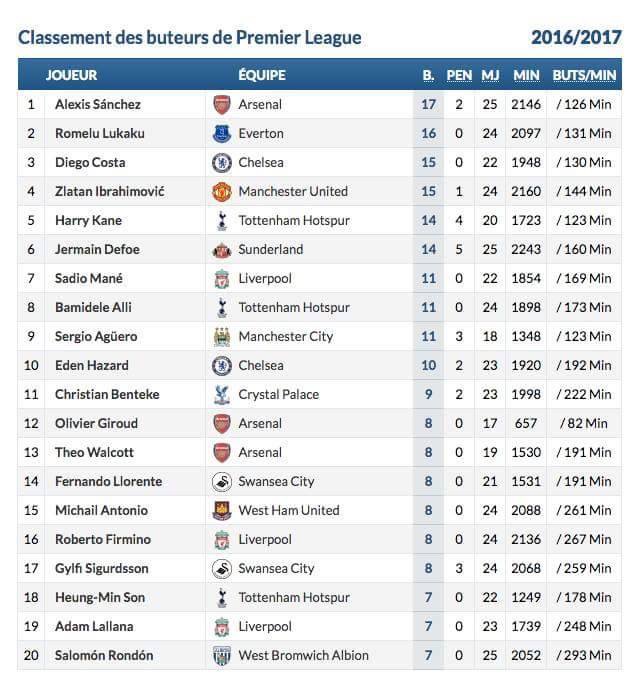The width and height of the screenshot is (640, 693).
Task: Click the BUTS/MIN column header
Action: click(x=584, y=75)
